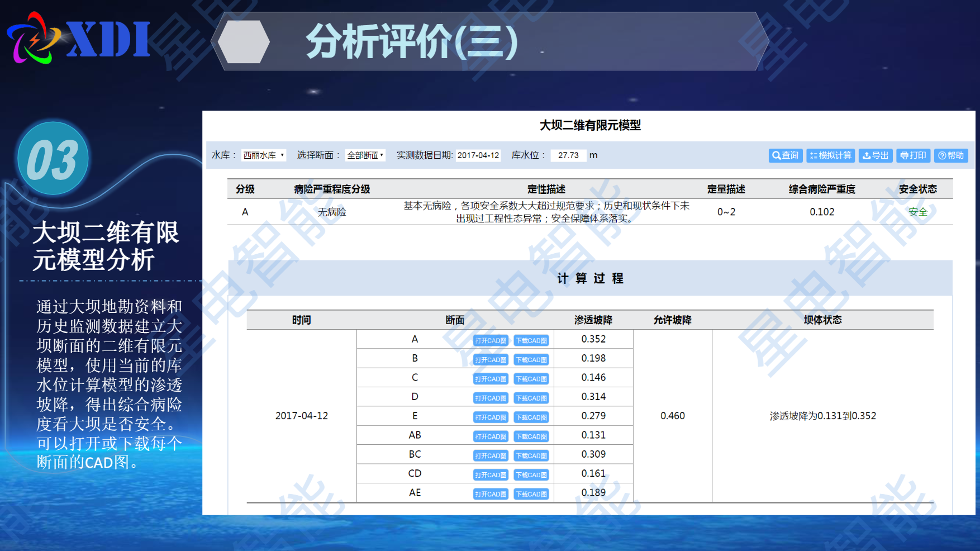Click the 0.102 综合病险严重度 value
The height and width of the screenshot is (551, 980).
(822, 212)
